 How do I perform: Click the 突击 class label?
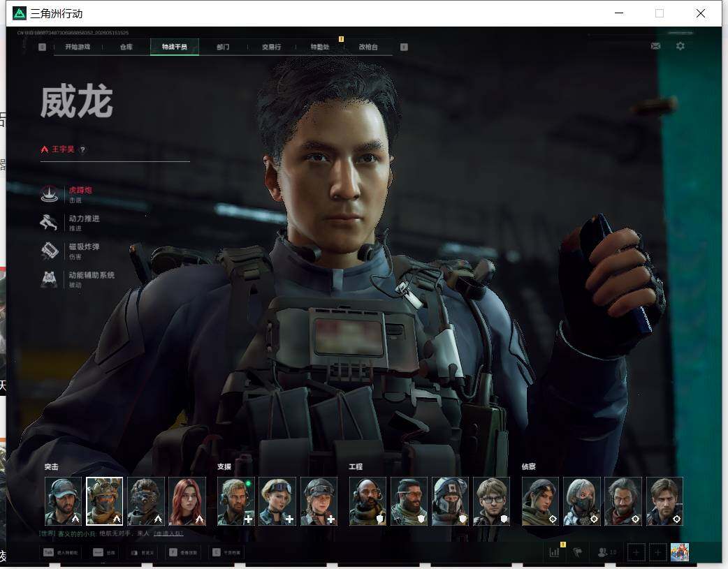[52, 467]
